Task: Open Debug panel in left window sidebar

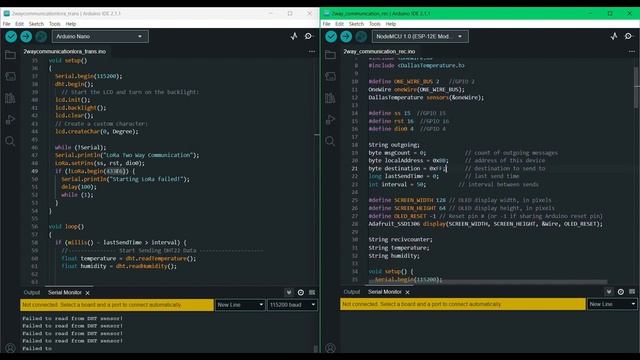Action: [x=10, y=120]
